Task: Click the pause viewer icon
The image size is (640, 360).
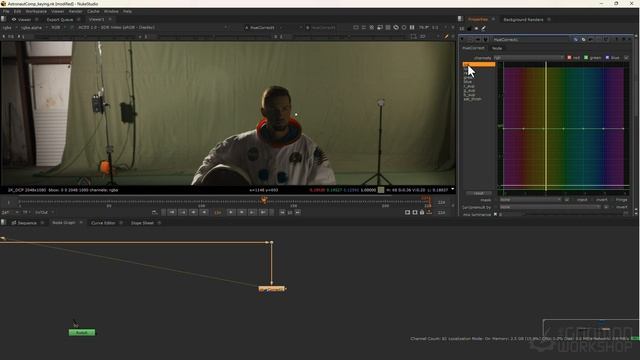Action: coord(412,27)
